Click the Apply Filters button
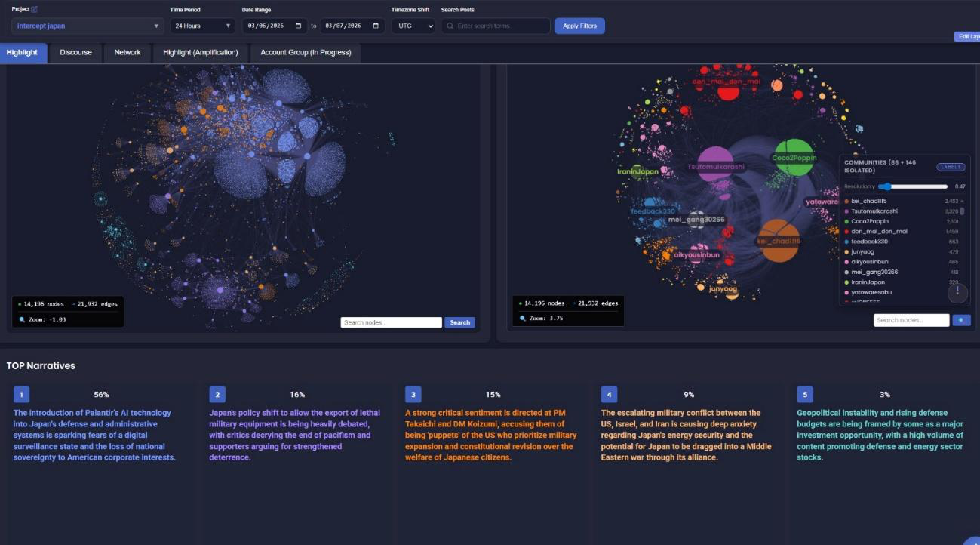980x545 pixels. coord(579,26)
